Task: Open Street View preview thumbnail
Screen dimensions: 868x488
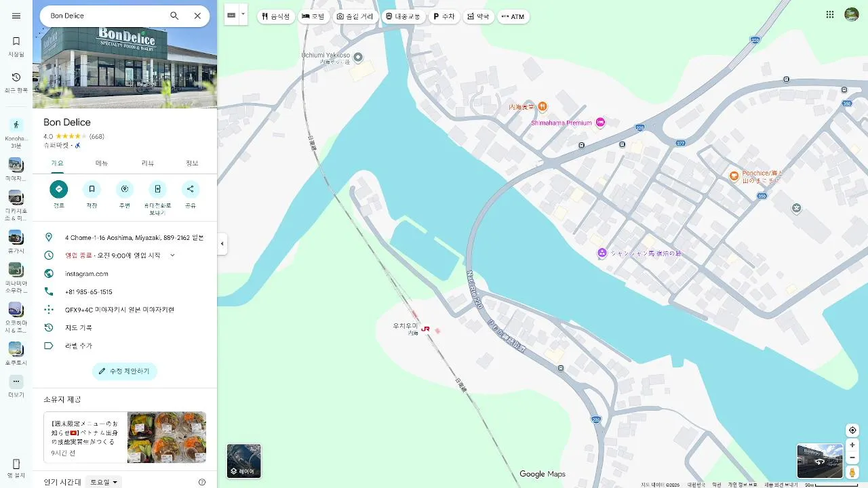Action: click(x=820, y=461)
